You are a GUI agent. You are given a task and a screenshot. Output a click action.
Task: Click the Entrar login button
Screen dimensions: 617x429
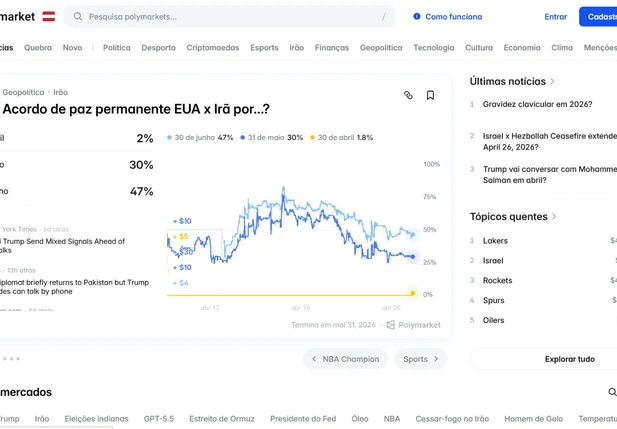[556, 17]
